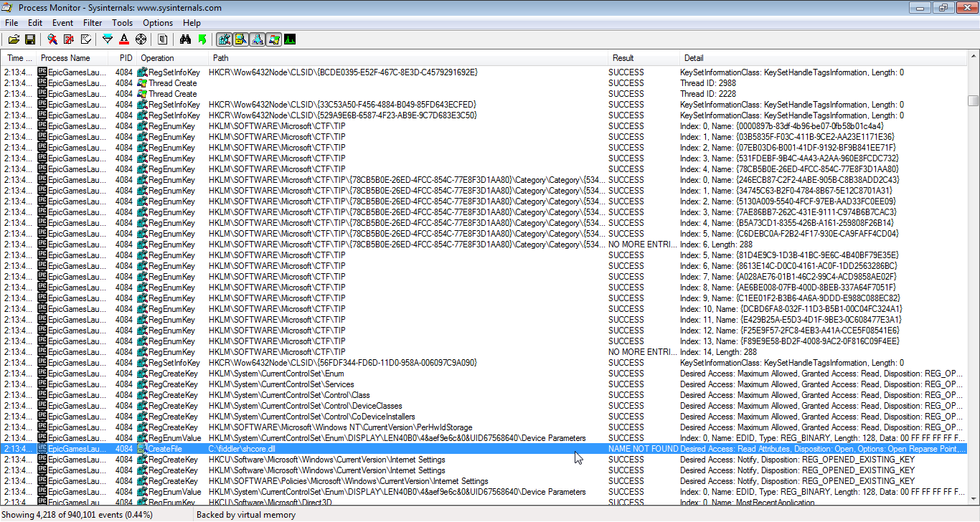
Task: Click detail Index: 14, Length: 288
Action: pyautogui.click(x=718, y=352)
